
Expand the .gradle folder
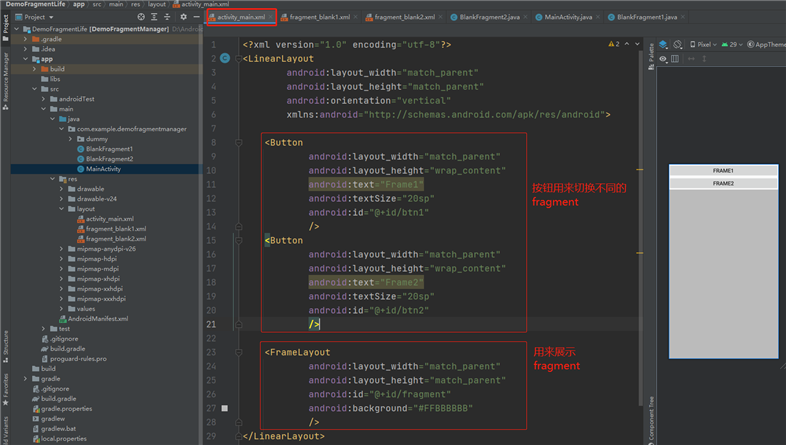click(25, 39)
